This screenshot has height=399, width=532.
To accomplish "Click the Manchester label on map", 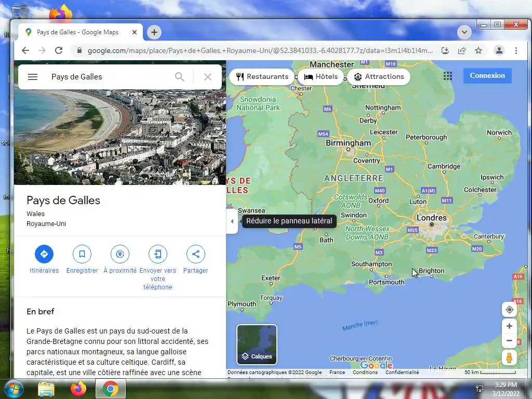I will point(332,64).
